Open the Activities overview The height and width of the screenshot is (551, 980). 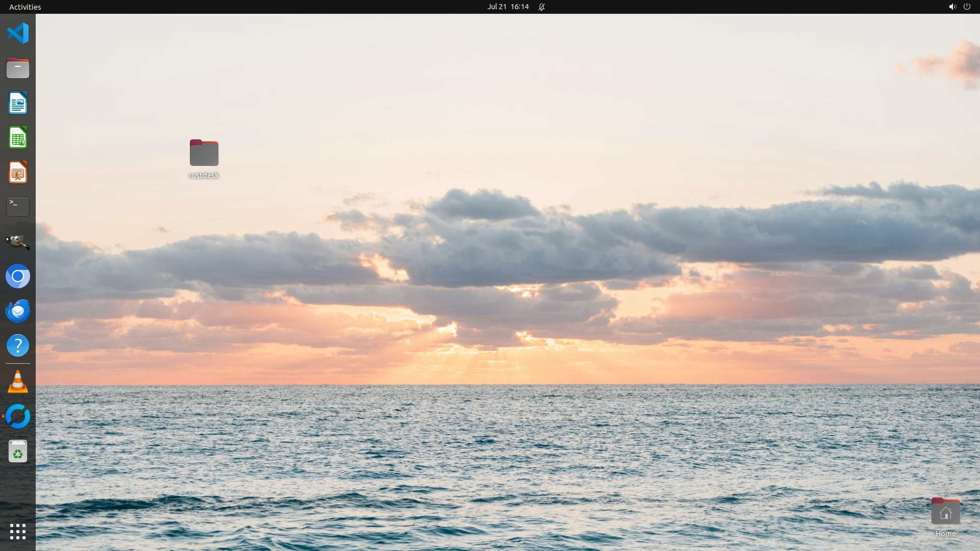tap(25, 7)
